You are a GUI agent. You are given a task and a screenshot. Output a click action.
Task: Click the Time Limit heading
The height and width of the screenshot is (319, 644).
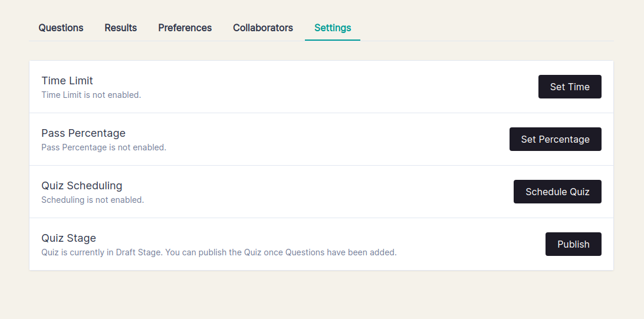[67, 81]
